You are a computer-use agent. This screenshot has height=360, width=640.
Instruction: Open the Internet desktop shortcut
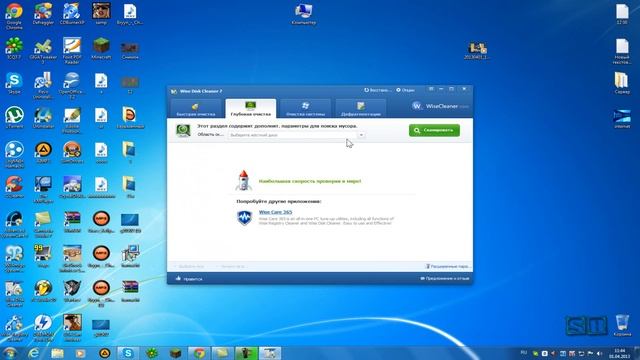622,118
